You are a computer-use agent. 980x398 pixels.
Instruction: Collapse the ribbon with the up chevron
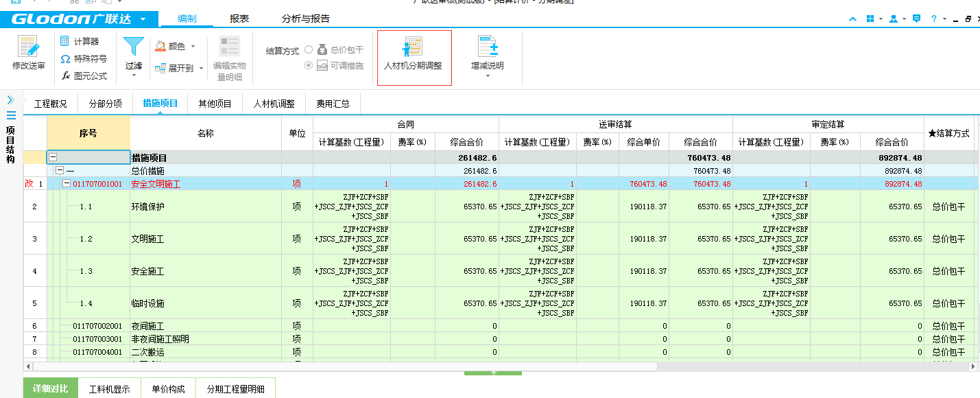click(852, 19)
